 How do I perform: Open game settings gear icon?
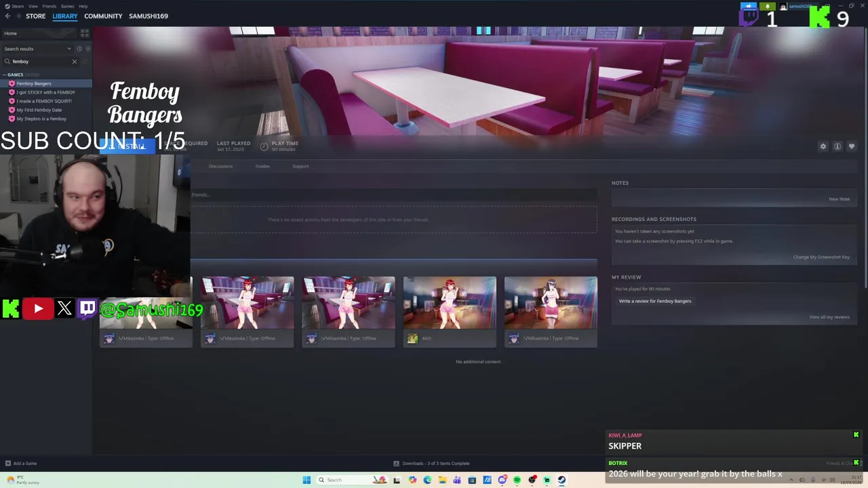(823, 146)
